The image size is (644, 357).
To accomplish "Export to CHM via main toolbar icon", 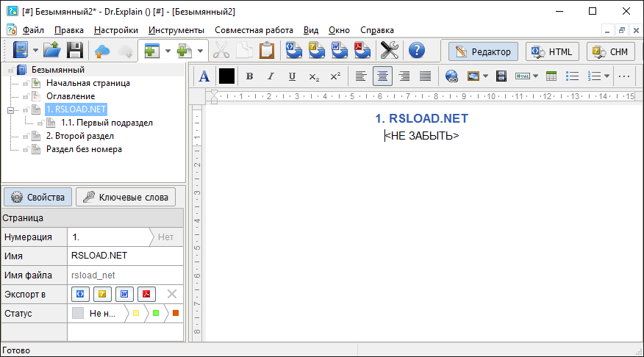I will point(316,51).
